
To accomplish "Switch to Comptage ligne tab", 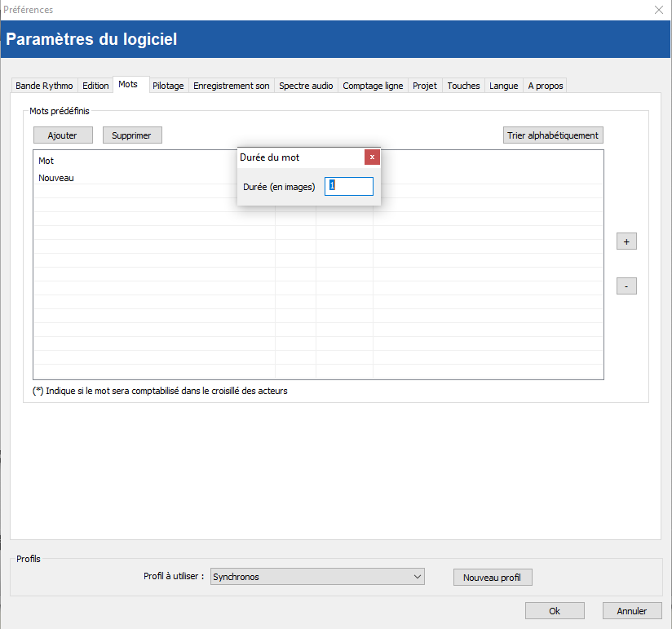I will 373,86.
